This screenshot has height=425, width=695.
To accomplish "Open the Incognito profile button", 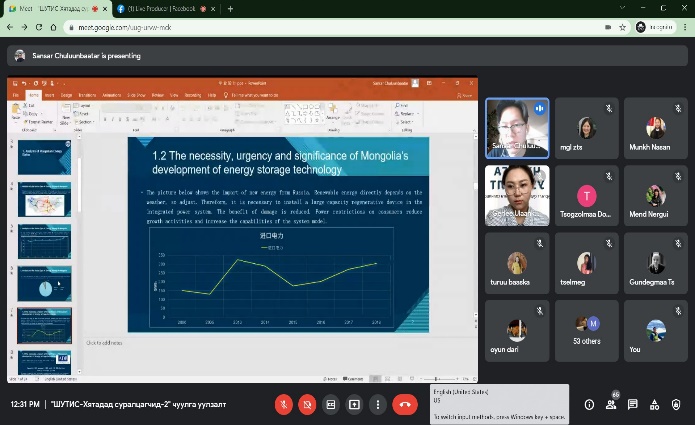I will [x=655, y=27].
